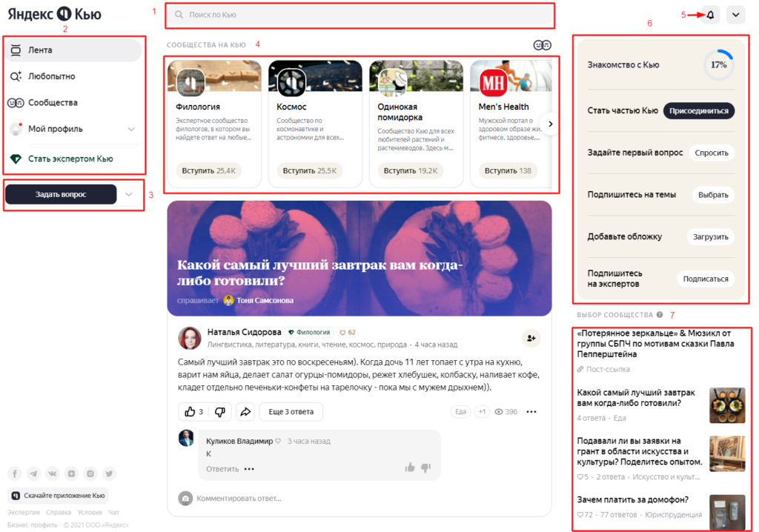759x532 pixels.
Task: Open Наталья Сидорова author name
Action: point(244,332)
